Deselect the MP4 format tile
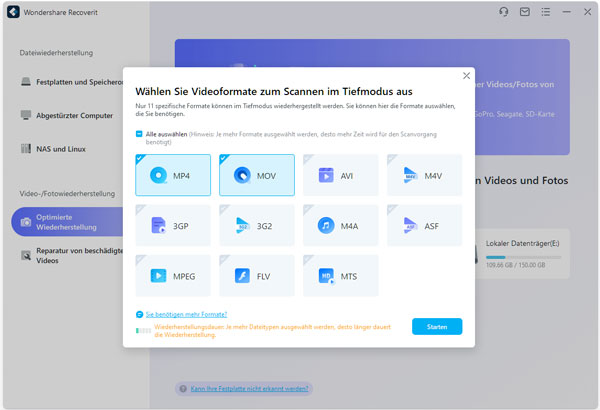Image resolution: width=600 pixels, height=410 pixels. point(173,175)
